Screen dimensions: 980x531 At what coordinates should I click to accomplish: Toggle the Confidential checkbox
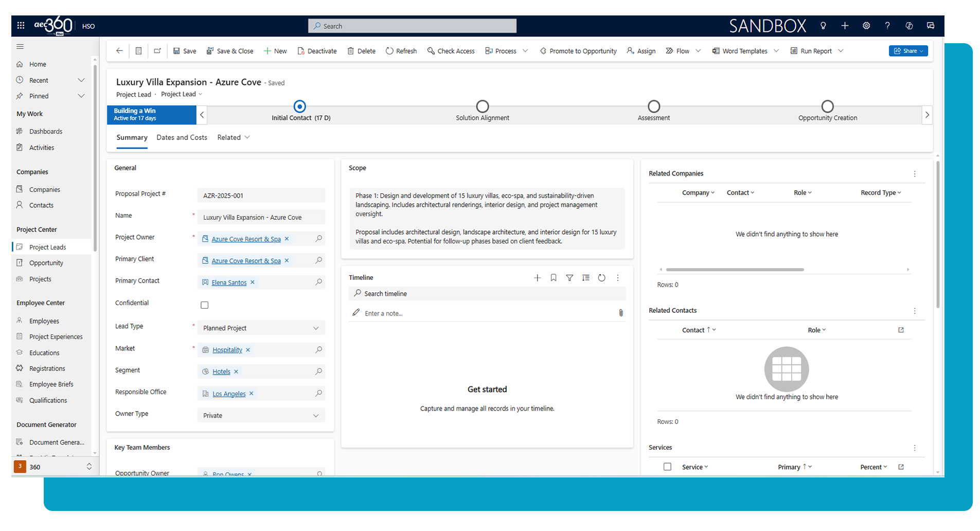tap(205, 305)
